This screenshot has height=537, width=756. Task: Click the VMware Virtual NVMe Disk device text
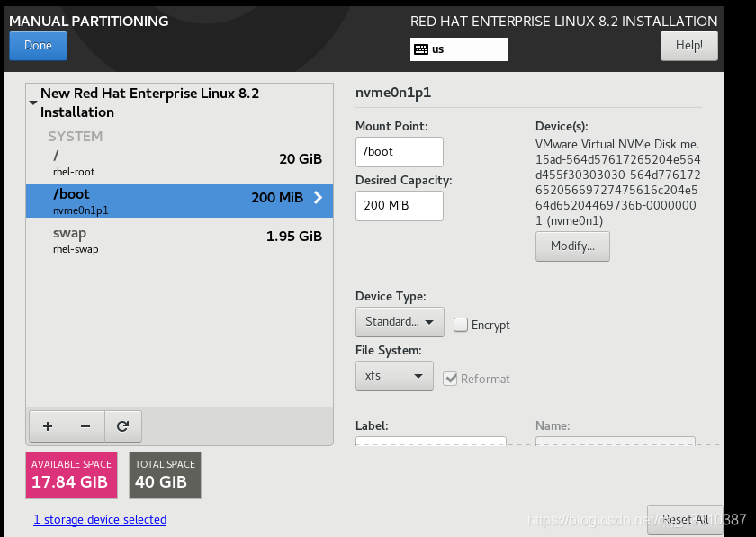point(617,183)
